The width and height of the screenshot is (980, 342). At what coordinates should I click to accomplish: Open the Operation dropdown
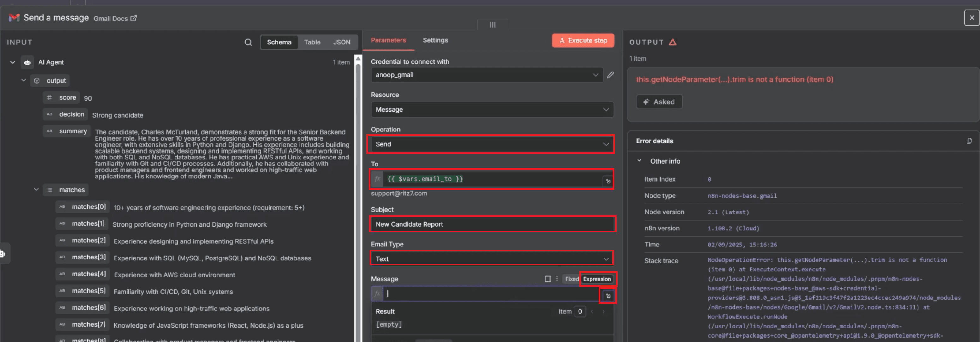pos(492,144)
